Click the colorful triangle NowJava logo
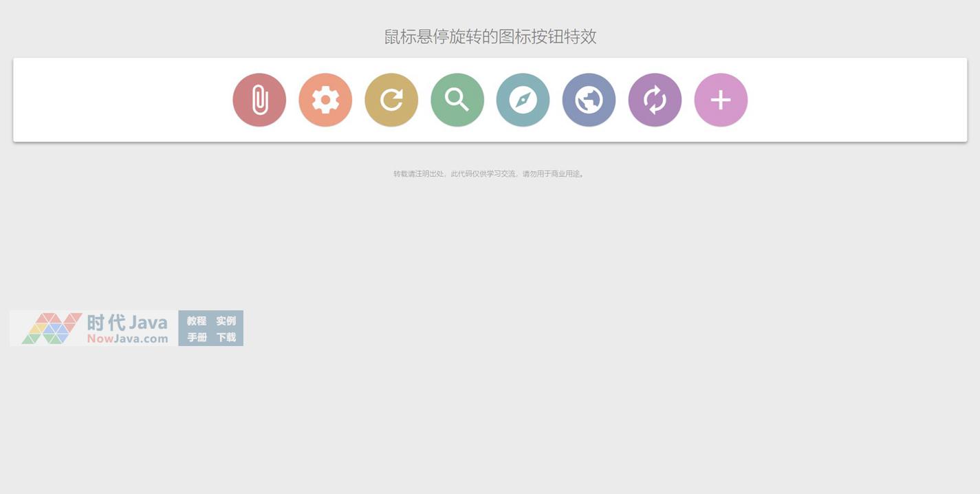 (x=52, y=328)
